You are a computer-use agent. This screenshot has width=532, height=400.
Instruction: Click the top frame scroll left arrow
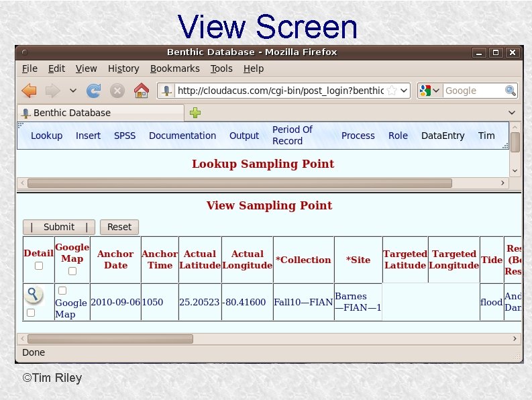point(22,183)
